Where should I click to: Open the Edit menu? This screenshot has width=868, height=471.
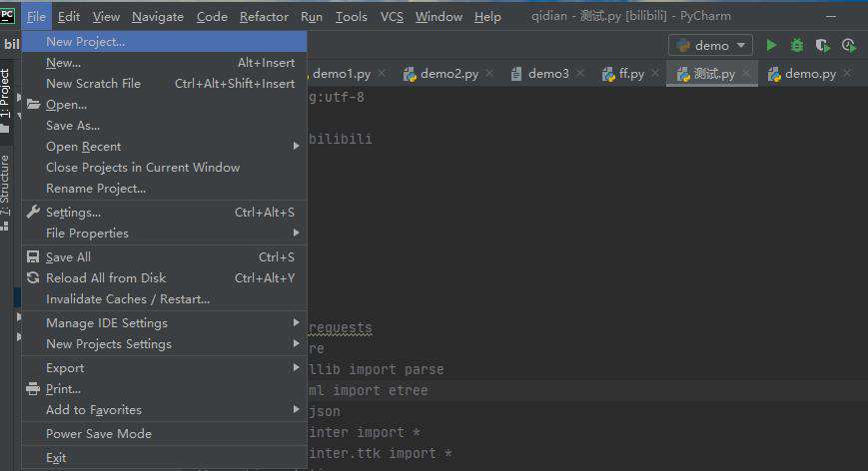coord(69,17)
